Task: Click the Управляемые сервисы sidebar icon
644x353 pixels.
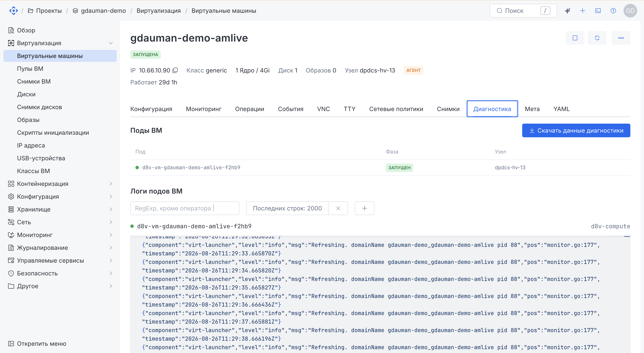Action: pyautogui.click(x=11, y=260)
